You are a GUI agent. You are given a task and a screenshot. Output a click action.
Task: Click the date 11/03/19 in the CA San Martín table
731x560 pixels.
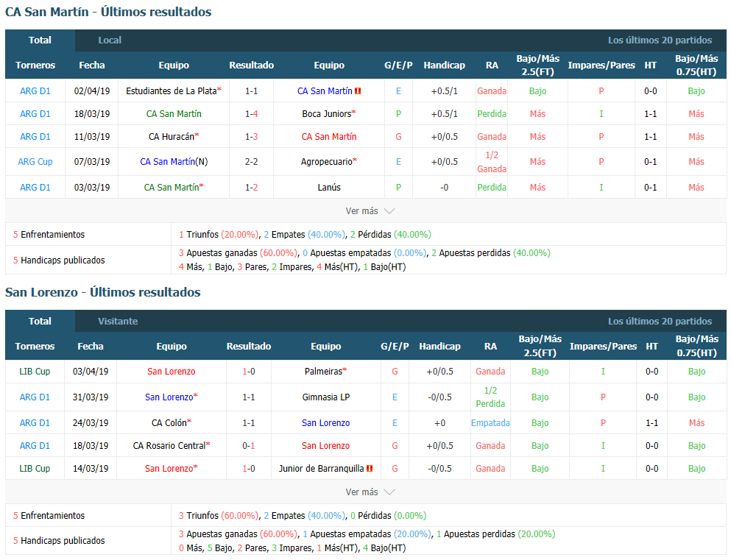pos(92,137)
